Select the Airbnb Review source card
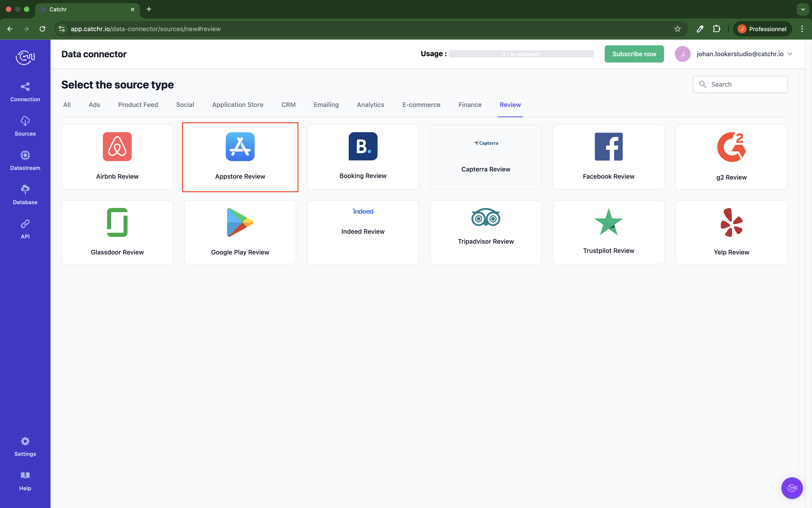This screenshot has width=812, height=508. pyautogui.click(x=117, y=157)
